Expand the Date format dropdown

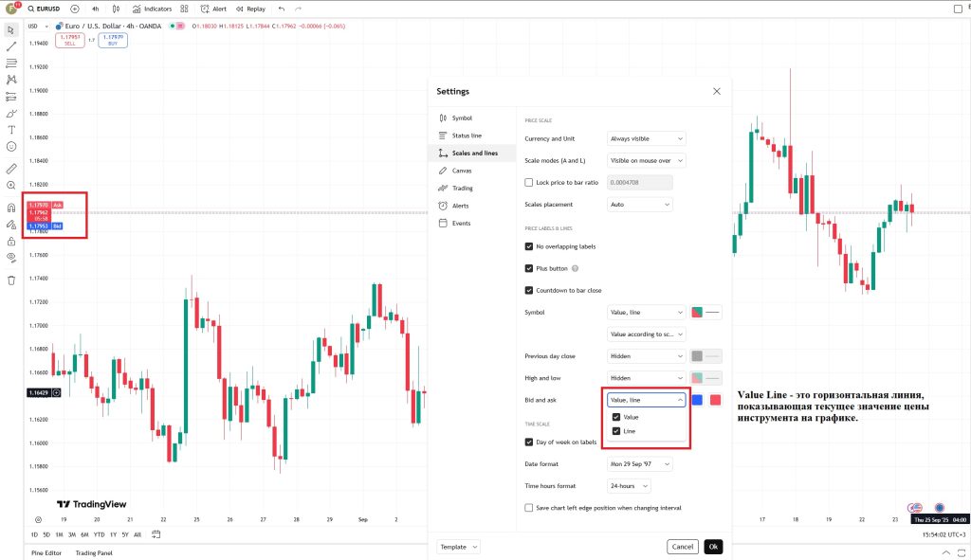point(640,464)
